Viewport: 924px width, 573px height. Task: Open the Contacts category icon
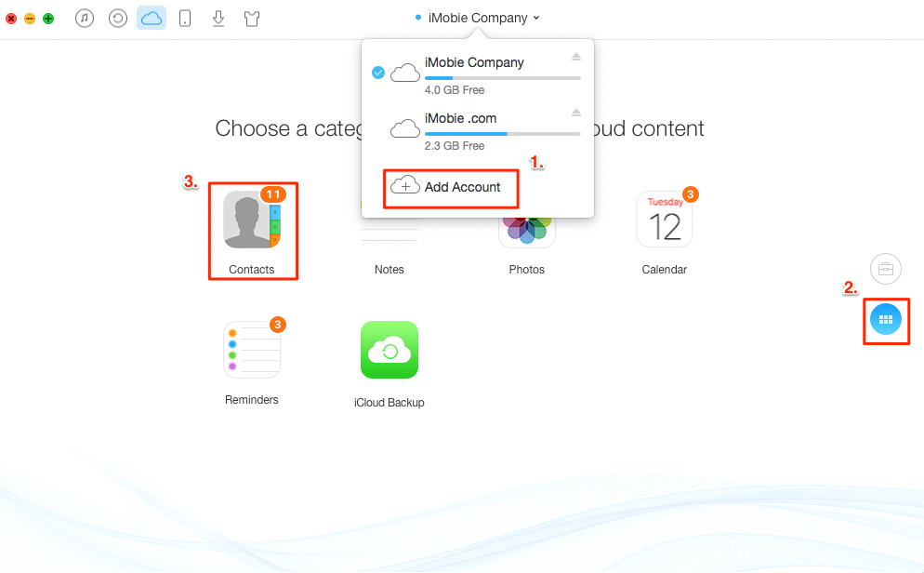click(x=252, y=220)
